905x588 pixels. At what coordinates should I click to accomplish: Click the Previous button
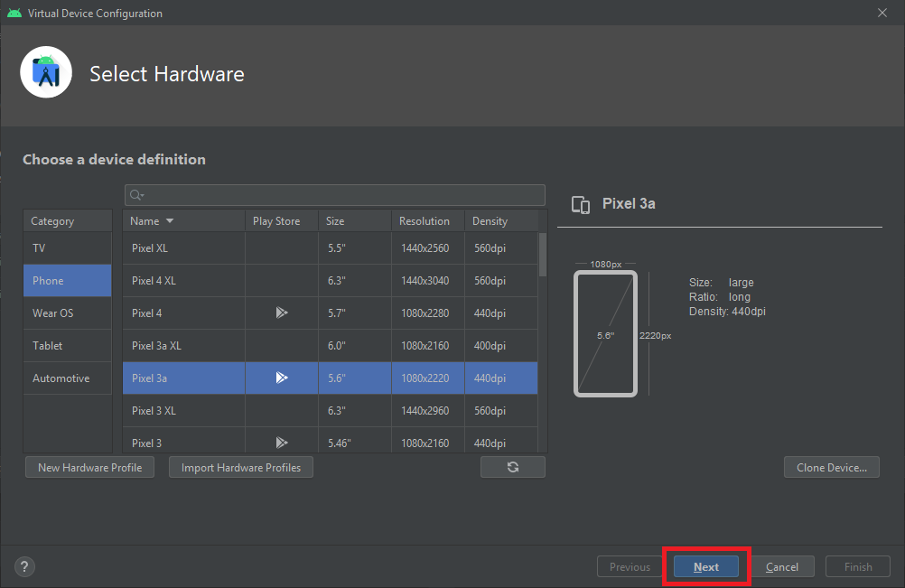tap(630, 566)
